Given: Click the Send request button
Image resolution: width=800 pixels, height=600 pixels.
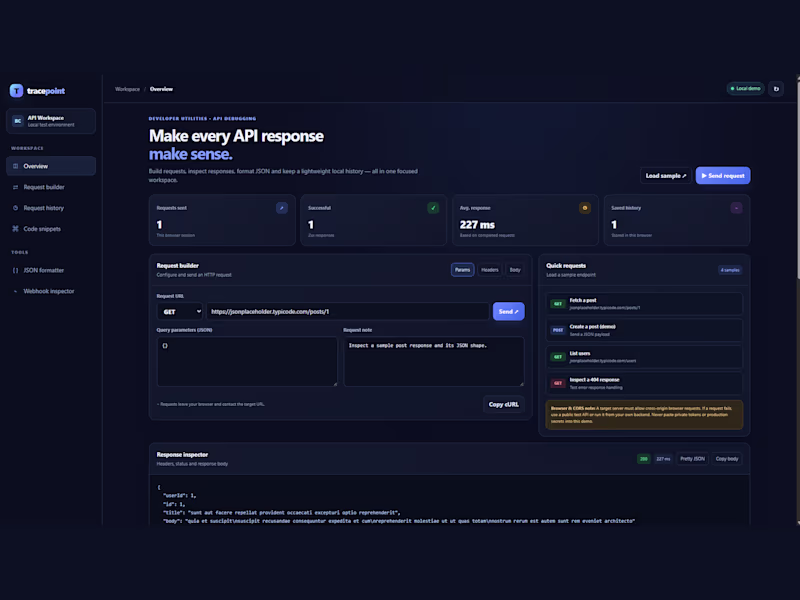Looking at the screenshot, I should [x=722, y=176].
